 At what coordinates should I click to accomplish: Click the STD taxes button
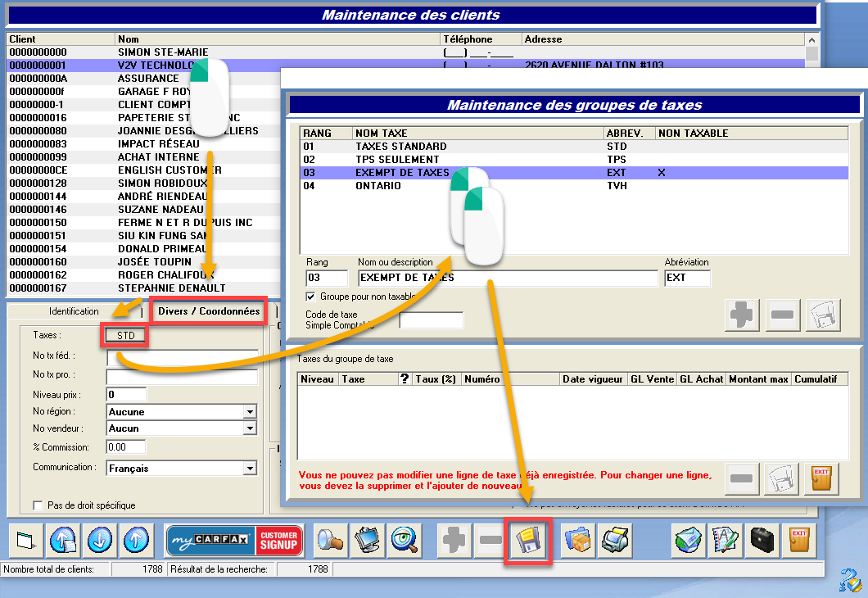(x=125, y=336)
